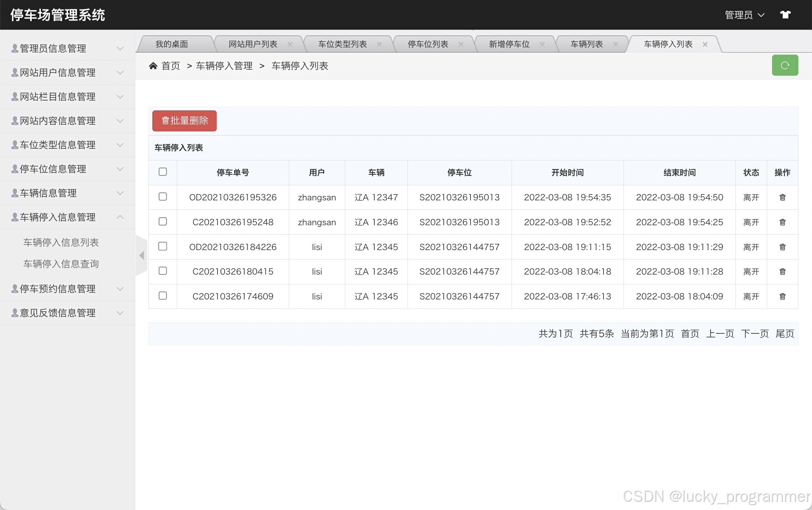The width and height of the screenshot is (812, 510).
Task: Check the box for row OD20210326195326
Action: (163, 197)
